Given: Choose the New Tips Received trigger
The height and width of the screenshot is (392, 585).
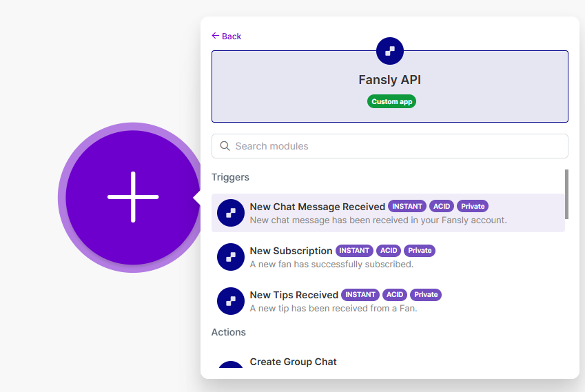Looking at the screenshot, I should pyautogui.click(x=294, y=295).
